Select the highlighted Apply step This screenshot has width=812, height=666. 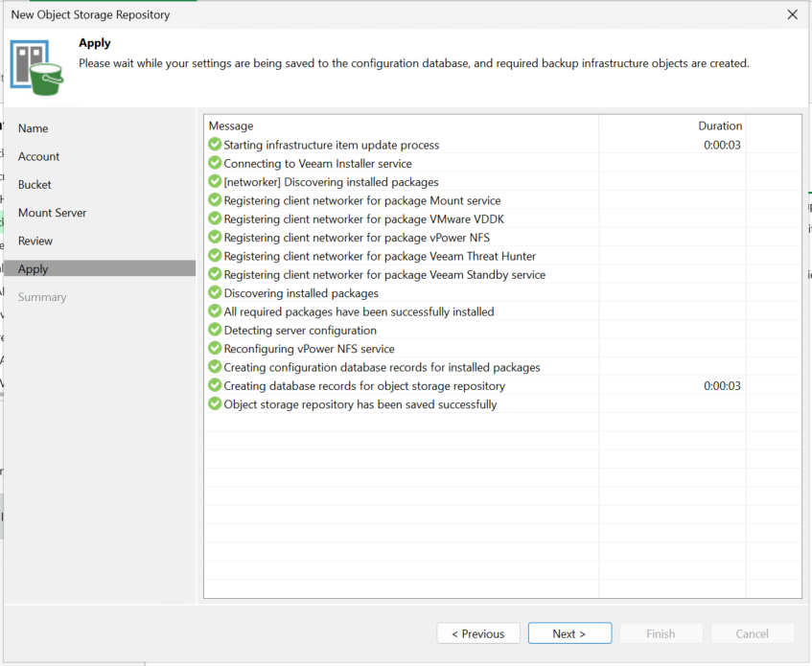pyautogui.click(x=100, y=268)
